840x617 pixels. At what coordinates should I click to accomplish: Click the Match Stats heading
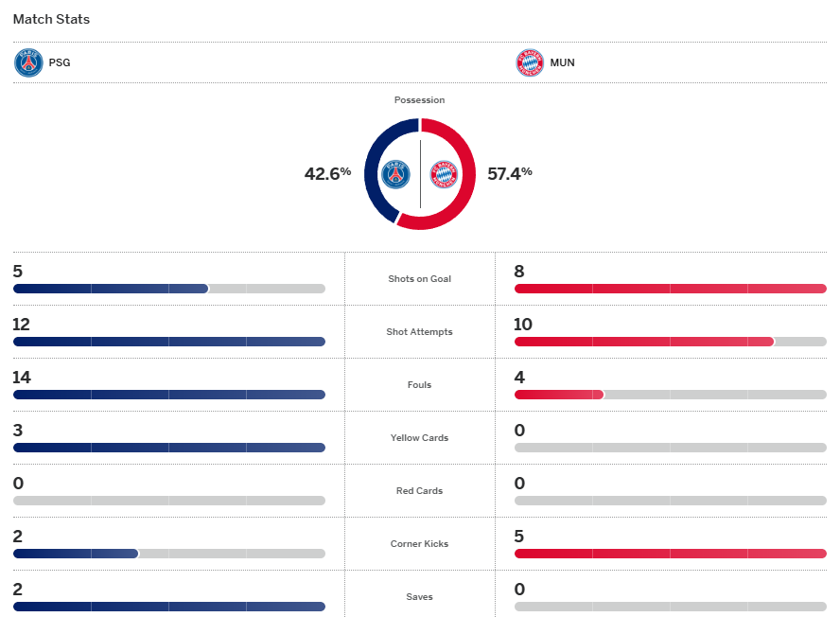tap(51, 19)
